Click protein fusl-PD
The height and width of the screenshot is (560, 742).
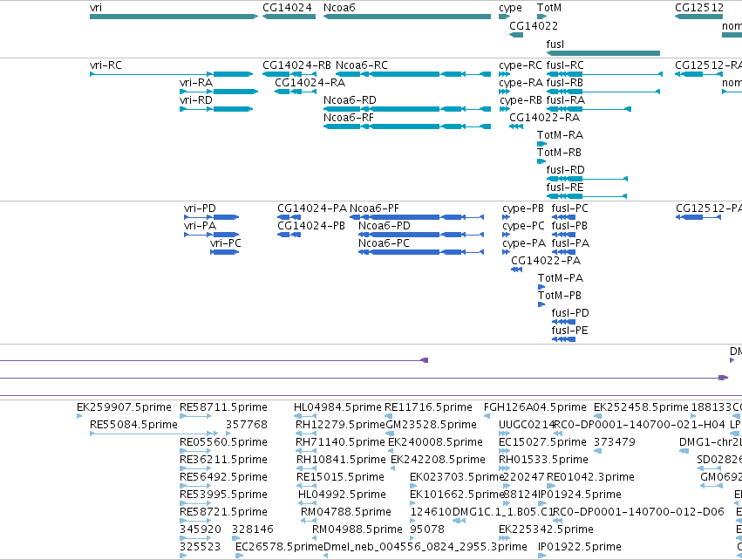(x=563, y=323)
